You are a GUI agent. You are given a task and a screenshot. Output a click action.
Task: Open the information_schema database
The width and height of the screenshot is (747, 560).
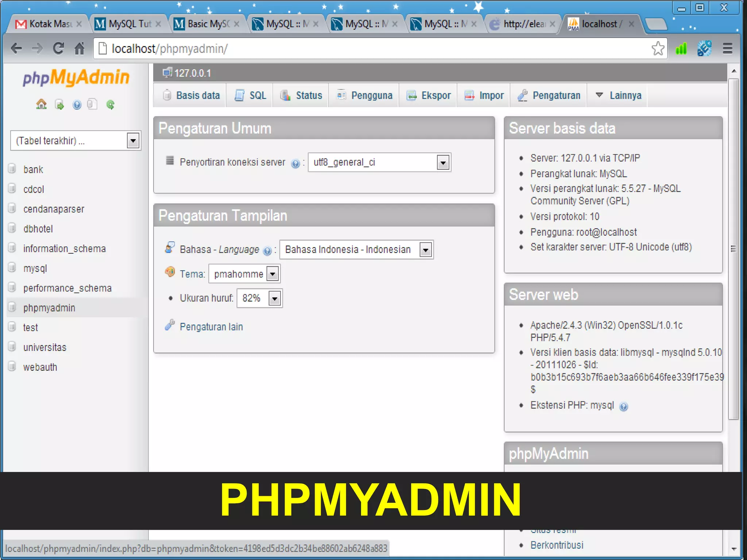65,249
